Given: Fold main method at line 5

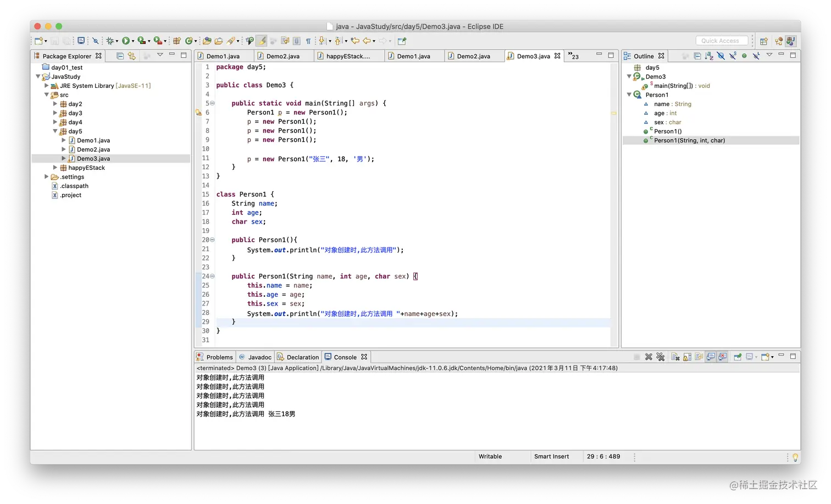Looking at the screenshot, I should click(x=212, y=103).
